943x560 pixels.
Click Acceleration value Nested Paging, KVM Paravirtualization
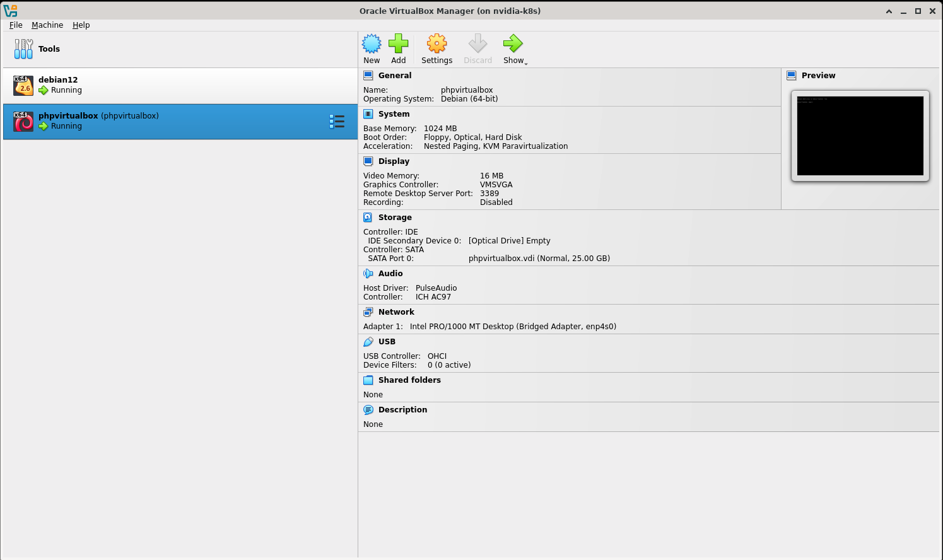pos(496,146)
